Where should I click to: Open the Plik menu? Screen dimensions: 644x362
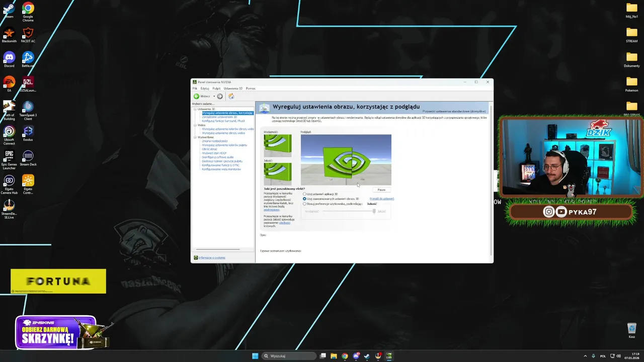(195, 88)
